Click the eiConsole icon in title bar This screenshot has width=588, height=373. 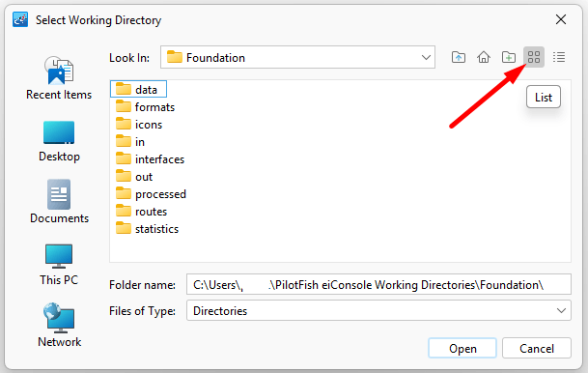click(20, 19)
